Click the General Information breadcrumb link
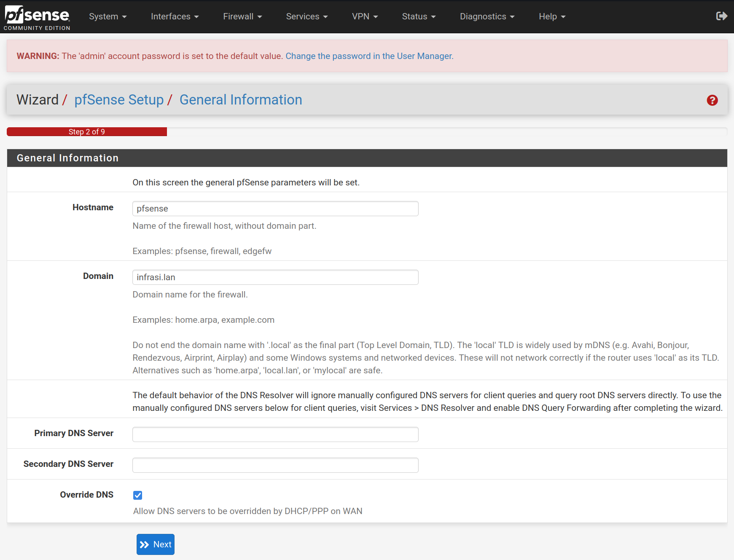This screenshot has height=560, width=734. coord(241,100)
